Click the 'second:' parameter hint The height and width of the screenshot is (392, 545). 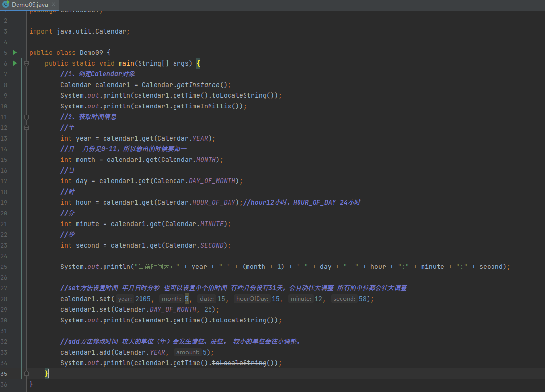point(344,299)
